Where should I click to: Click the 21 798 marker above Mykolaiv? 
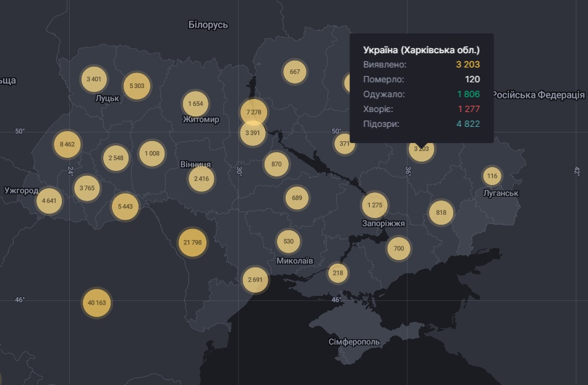coord(194,242)
